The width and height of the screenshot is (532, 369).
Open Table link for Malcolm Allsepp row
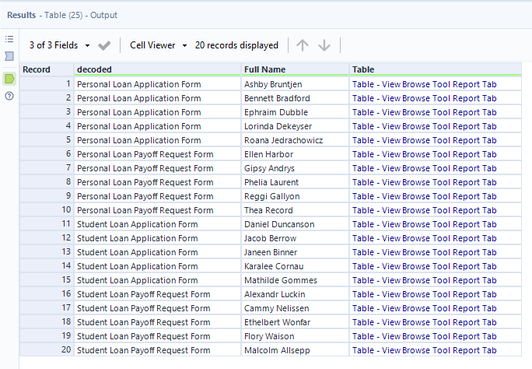(x=424, y=350)
